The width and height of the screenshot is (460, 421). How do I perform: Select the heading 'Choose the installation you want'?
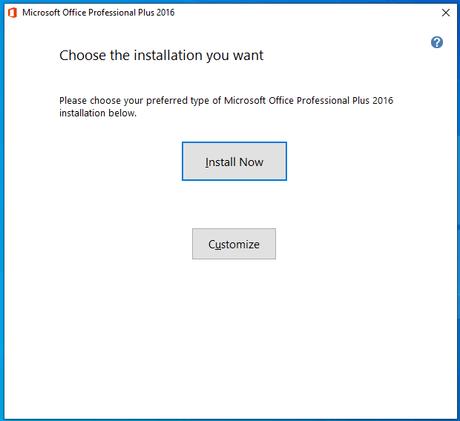coord(161,55)
